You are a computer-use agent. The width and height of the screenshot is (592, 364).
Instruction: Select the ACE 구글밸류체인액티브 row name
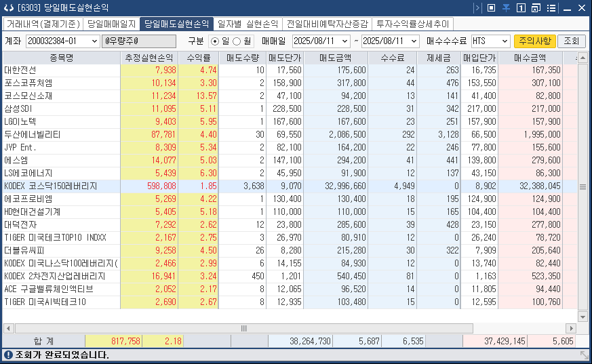click(x=49, y=289)
